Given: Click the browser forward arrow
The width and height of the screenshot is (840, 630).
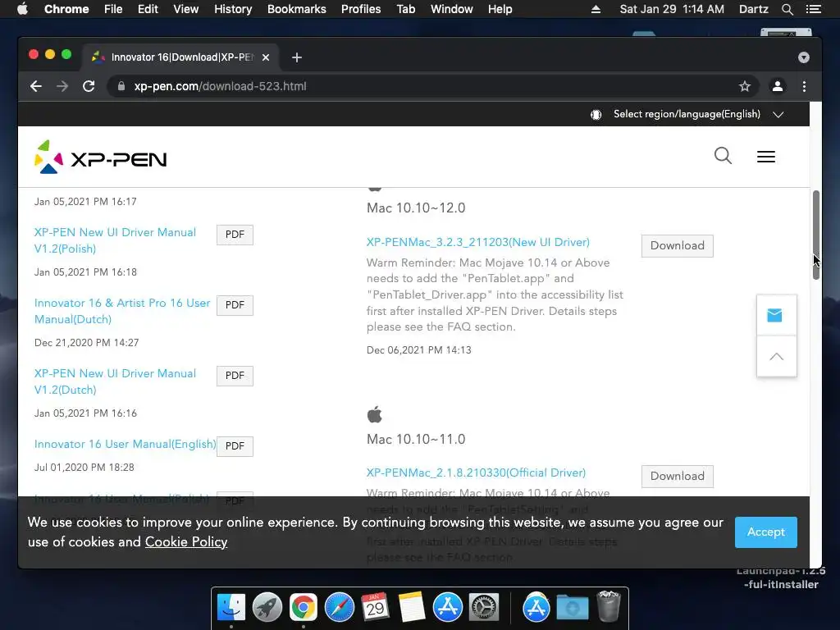Looking at the screenshot, I should (62, 86).
